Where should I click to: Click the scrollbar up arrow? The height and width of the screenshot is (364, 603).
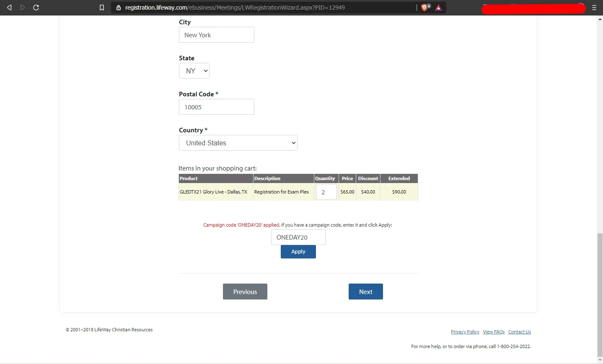coord(600,19)
